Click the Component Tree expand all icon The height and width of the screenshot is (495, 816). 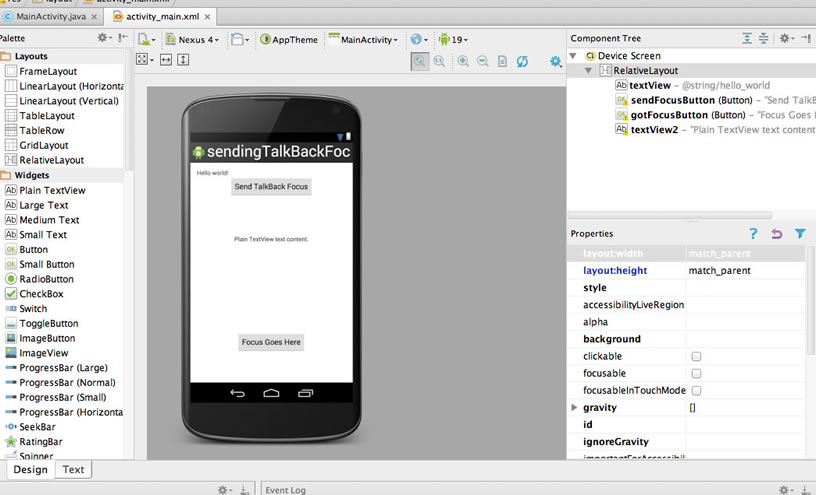tap(747, 38)
